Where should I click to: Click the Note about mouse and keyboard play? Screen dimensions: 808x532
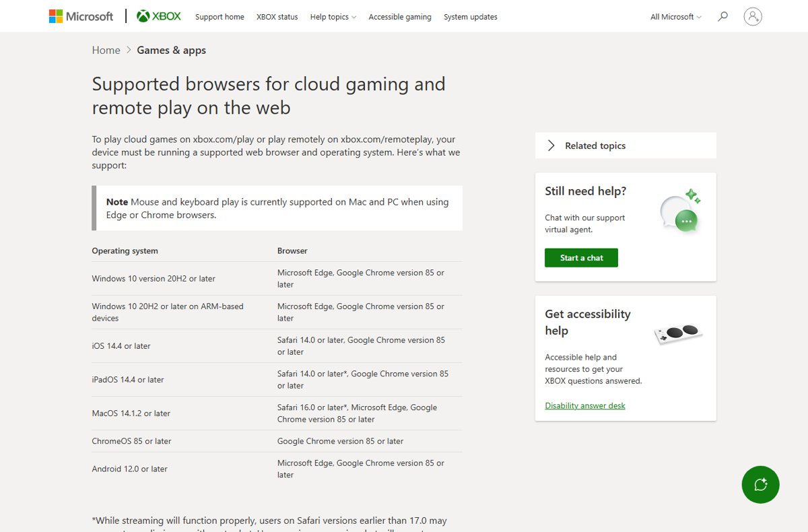(x=277, y=208)
